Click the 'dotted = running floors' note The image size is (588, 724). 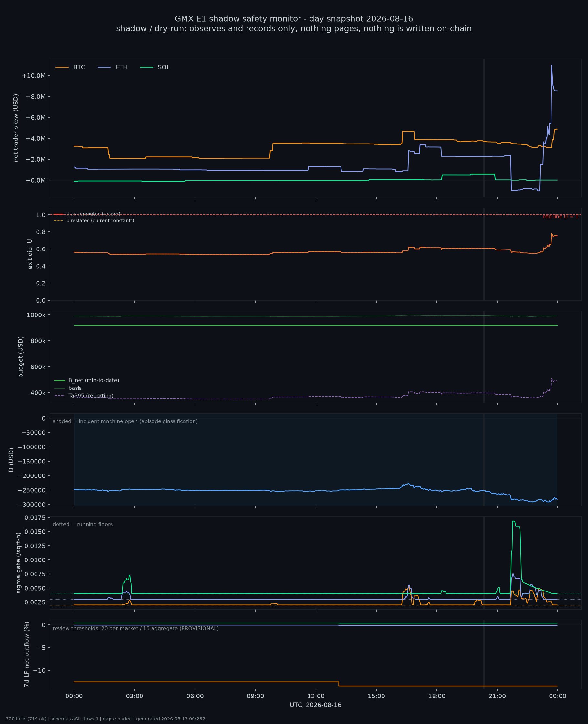tap(83, 524)
